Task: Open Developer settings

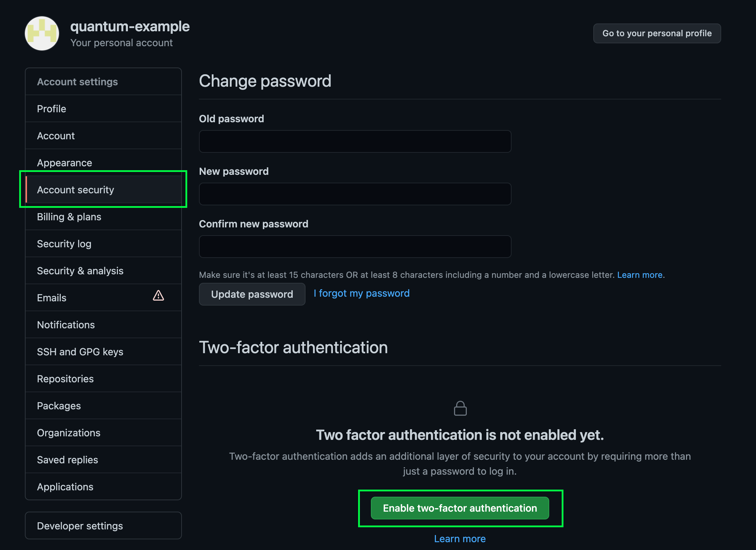Action: click(x=80, y=526)
